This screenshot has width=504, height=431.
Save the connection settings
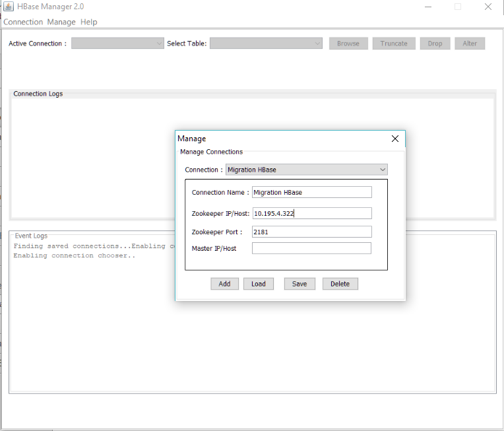(x=299, y=284)
